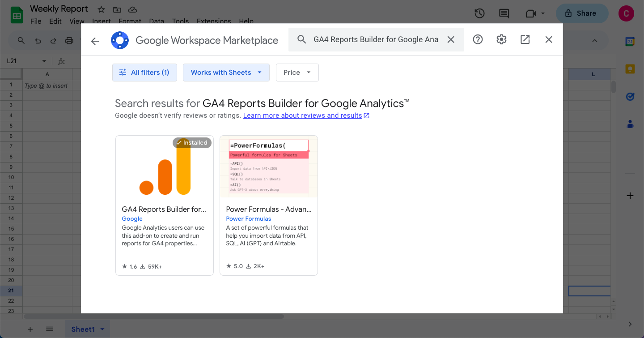Open the Edit menu

pyautogui.click(x=55, y=21)
